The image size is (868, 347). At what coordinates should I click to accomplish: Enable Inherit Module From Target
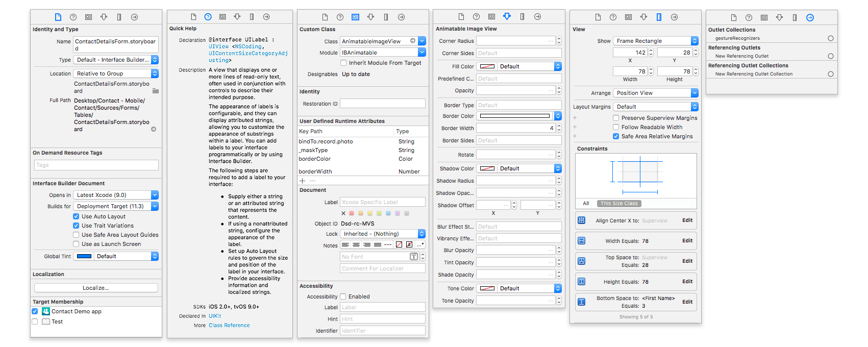tap(343, 63)
